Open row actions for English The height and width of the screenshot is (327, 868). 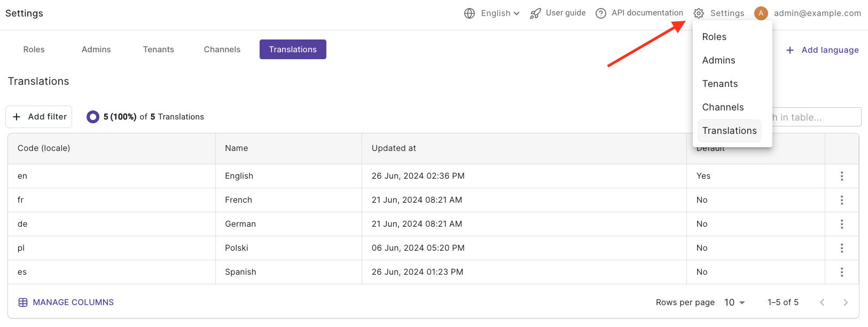(x=842, y=176)
